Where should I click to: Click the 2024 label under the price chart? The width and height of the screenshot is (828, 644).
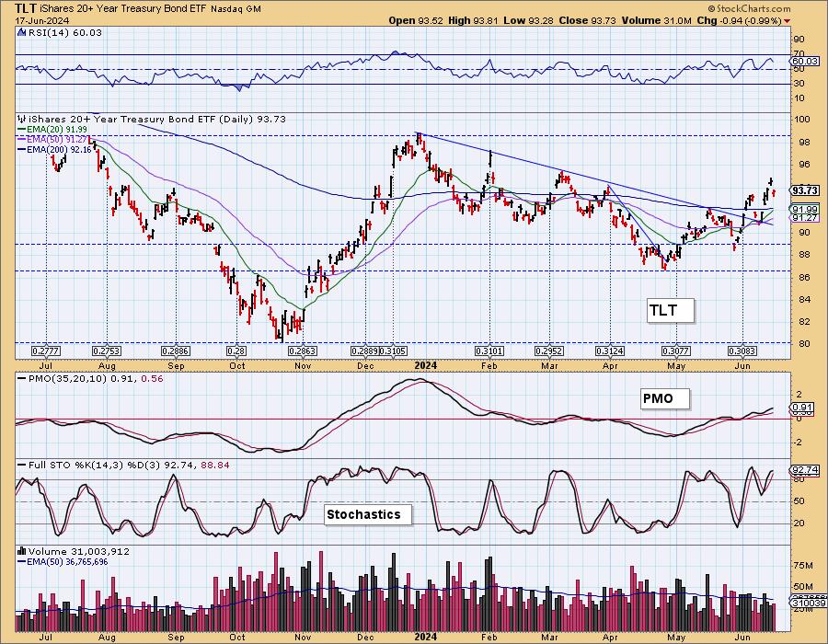(x=426, y=366)
